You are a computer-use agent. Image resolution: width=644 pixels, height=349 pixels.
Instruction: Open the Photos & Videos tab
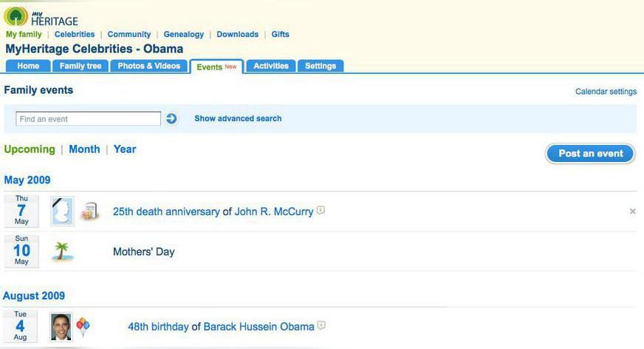149,66
